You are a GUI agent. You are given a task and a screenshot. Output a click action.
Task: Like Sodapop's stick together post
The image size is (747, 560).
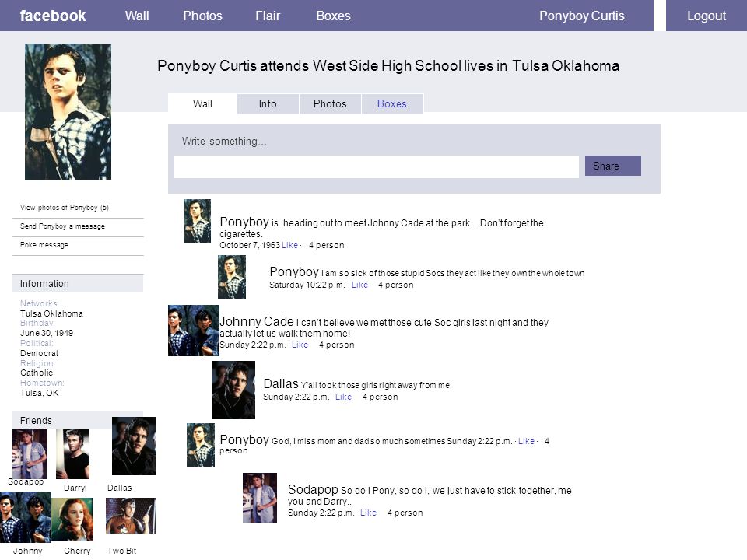pos(368,513)
